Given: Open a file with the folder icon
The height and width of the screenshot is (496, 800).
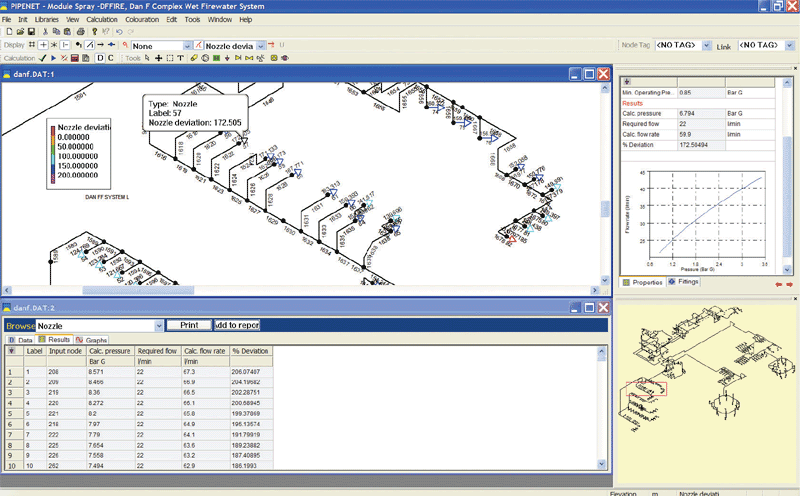Looking at the screenshot, I should (x=20, y=32).
